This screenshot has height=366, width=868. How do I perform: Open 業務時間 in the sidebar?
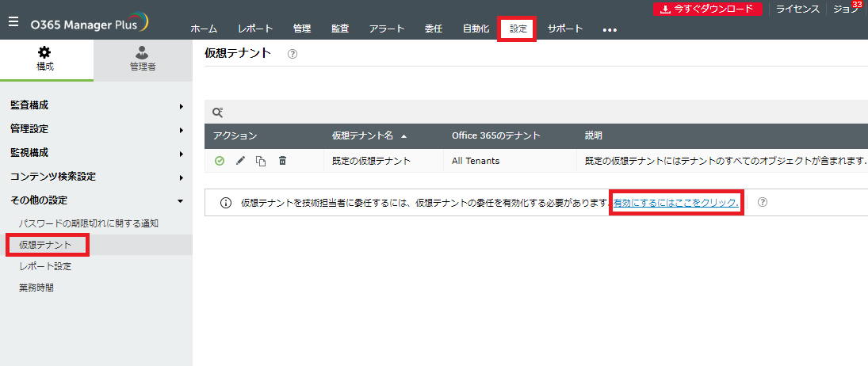[36, 288]
